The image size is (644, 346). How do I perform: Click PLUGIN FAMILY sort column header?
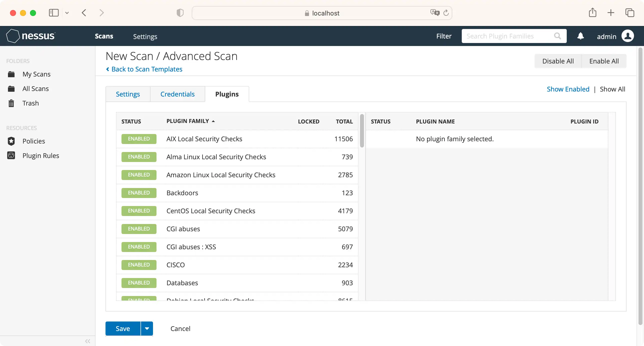tap(190, 121)
